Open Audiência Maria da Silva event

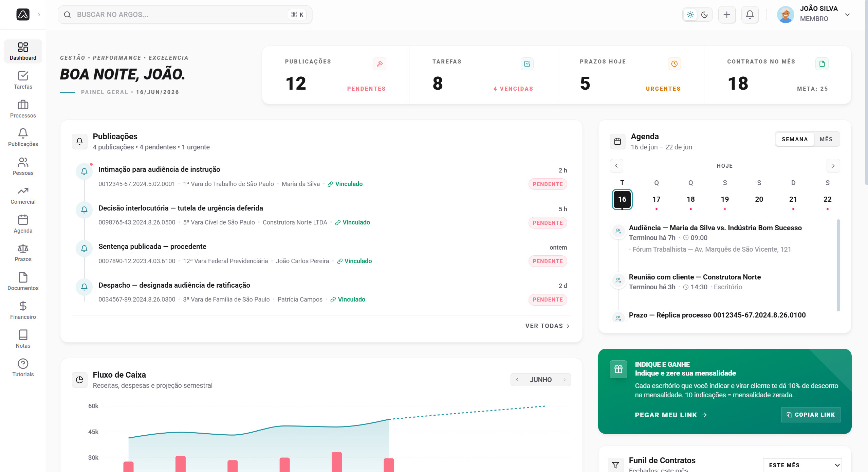pos(715,228)
